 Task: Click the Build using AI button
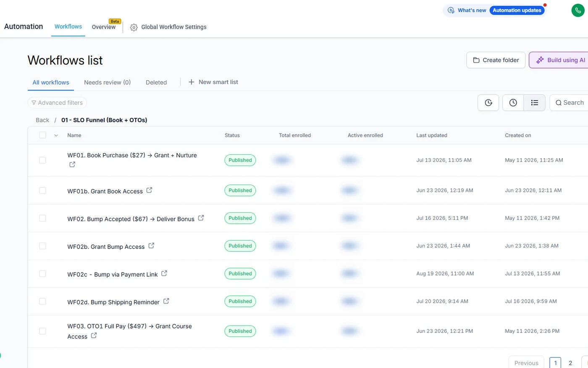point(559,60)
